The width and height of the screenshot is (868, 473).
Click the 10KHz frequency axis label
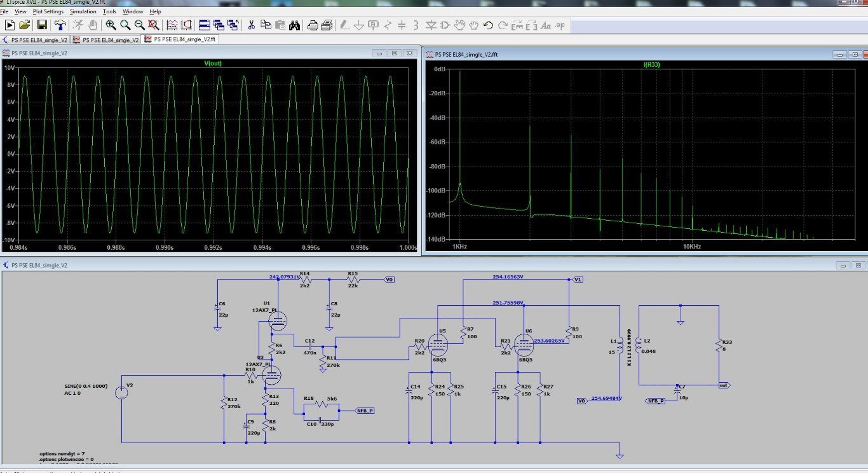pos(692,246)
